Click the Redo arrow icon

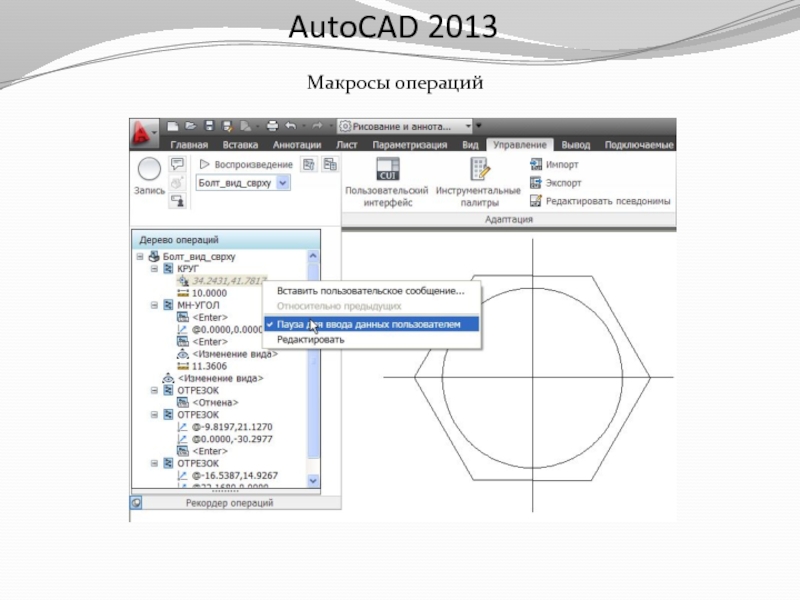317,126
